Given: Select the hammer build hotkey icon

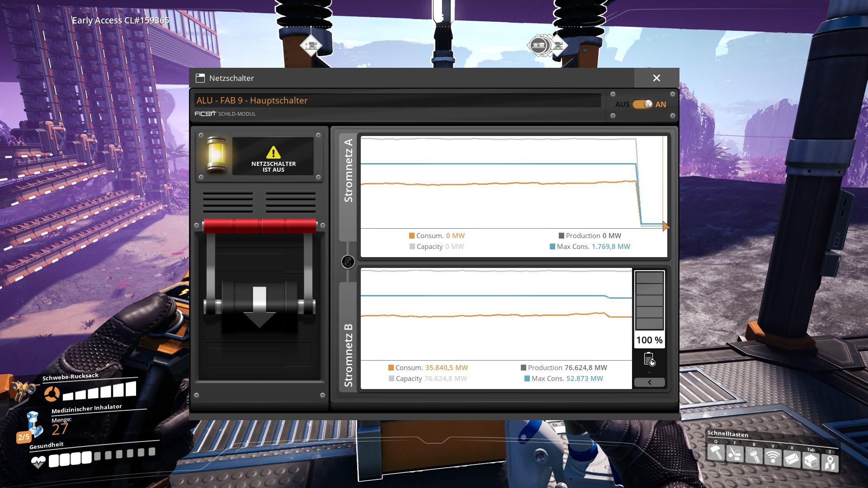Looking at the screenshot, I should point(716,452).
